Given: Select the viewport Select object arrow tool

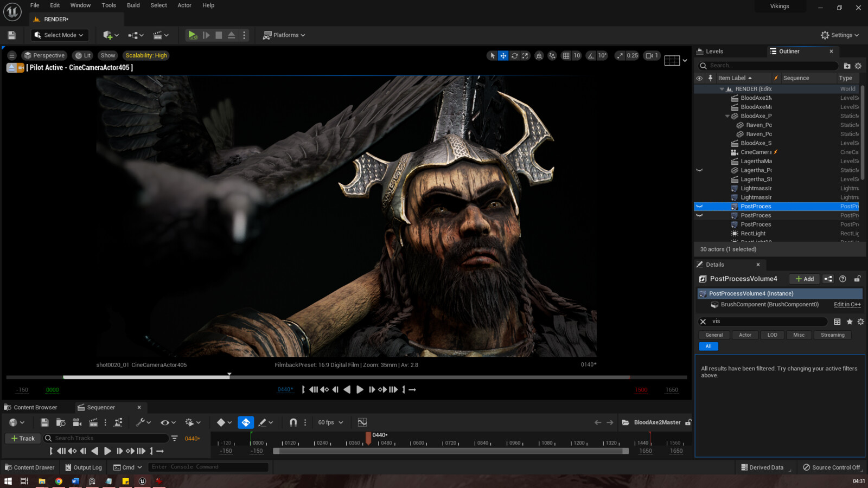Looking at the screenshot, I should pyautogui.click(x=492, y=55).
